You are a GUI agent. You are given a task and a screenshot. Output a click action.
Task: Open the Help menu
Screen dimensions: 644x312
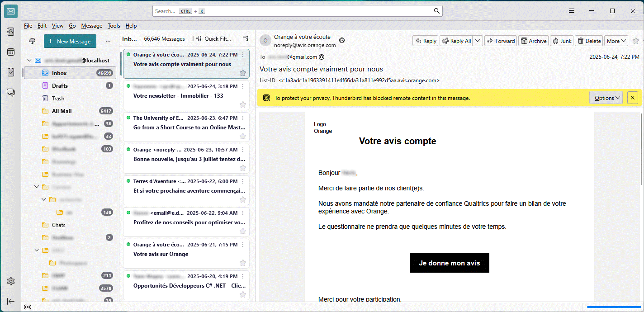(x=131, y=26)
